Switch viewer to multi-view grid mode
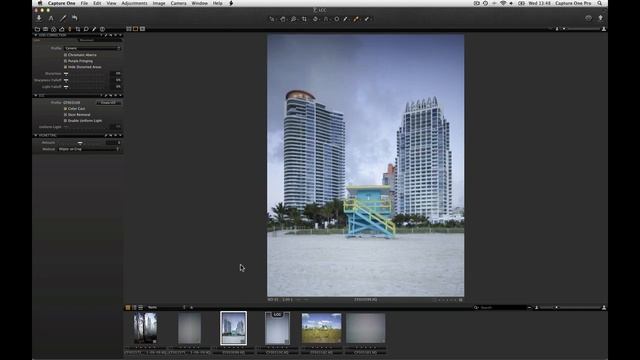This screenshot has height=360, width=640. pos(129,29)
